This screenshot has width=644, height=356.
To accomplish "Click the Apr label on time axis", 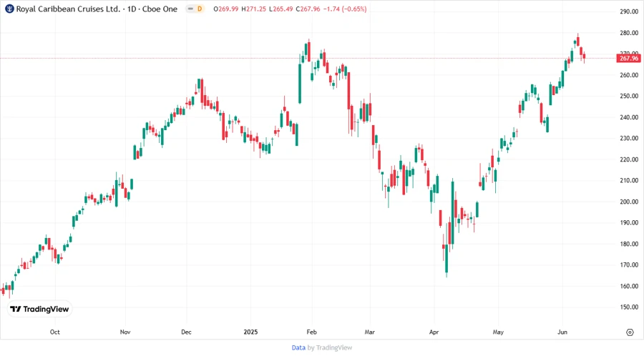I will [x=434, y=332].
